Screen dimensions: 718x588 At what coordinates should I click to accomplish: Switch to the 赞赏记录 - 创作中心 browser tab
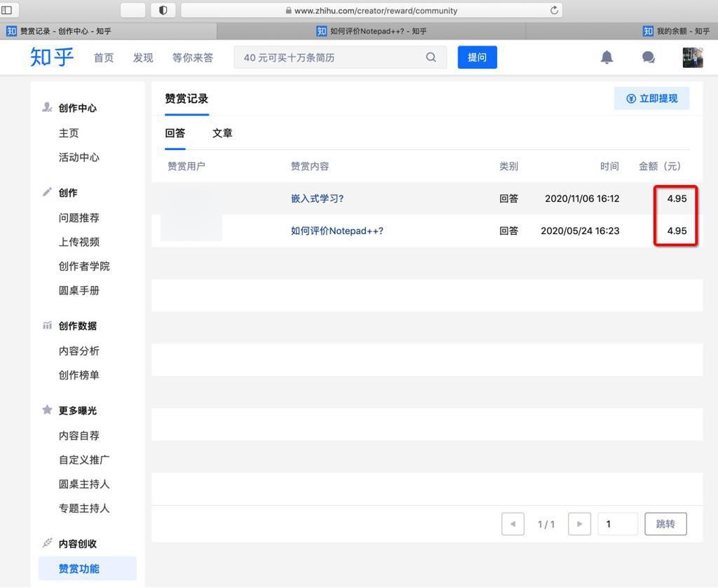108,31
